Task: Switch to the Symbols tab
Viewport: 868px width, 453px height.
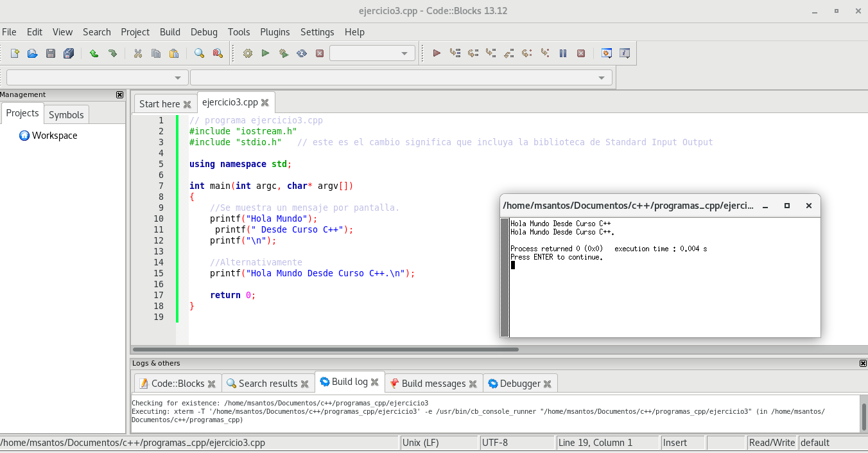Action: click(66, 114)
